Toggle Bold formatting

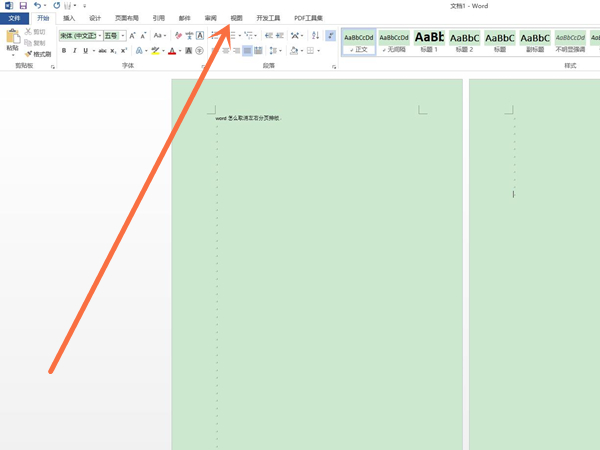[x=64, y=50]
